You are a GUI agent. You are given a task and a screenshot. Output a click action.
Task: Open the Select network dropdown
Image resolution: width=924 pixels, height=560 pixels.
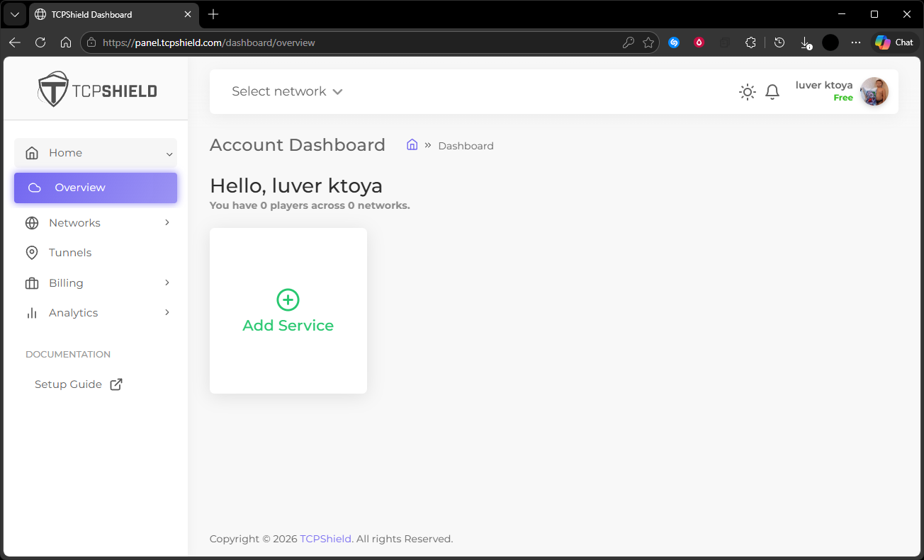pyautogui.click(x=287, y=91)
